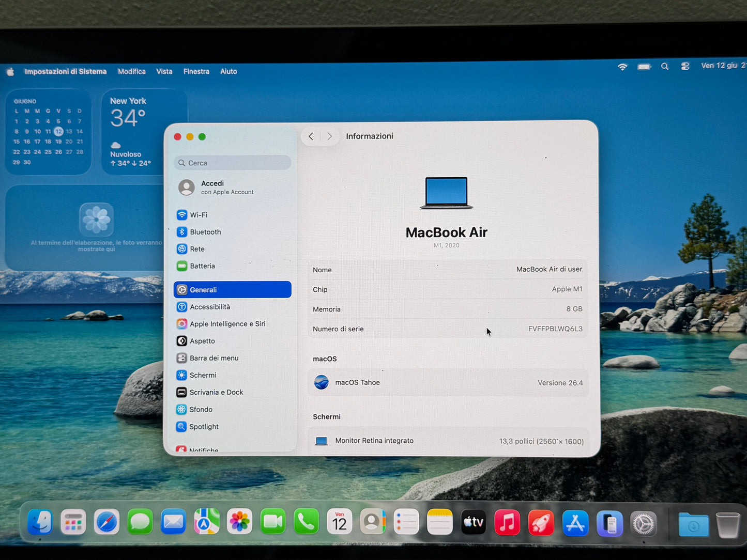Open Finder from the Dock
The width and height of the screenshot is (747, 560).
pyautogui.click(x=40, y=522)
